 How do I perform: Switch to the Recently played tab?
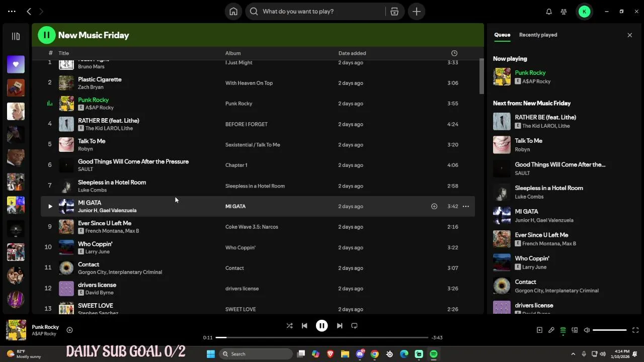[x=538, y=35]
